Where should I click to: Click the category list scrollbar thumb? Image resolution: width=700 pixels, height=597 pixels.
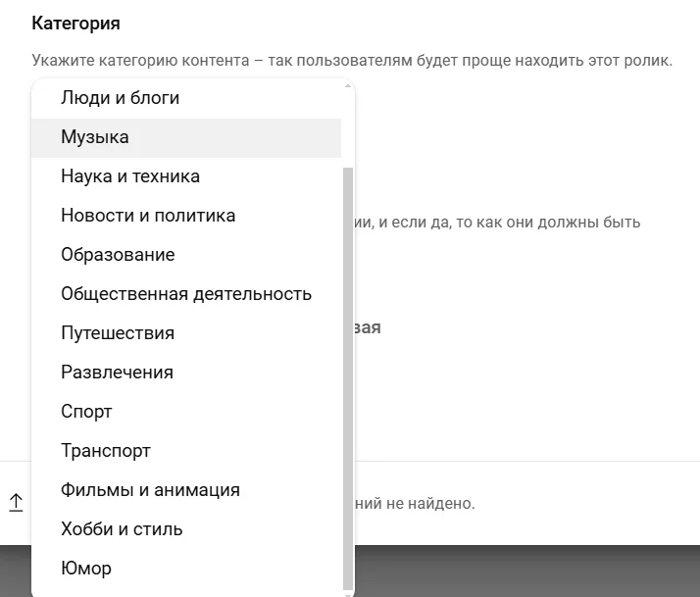click(x=348, y=379)
